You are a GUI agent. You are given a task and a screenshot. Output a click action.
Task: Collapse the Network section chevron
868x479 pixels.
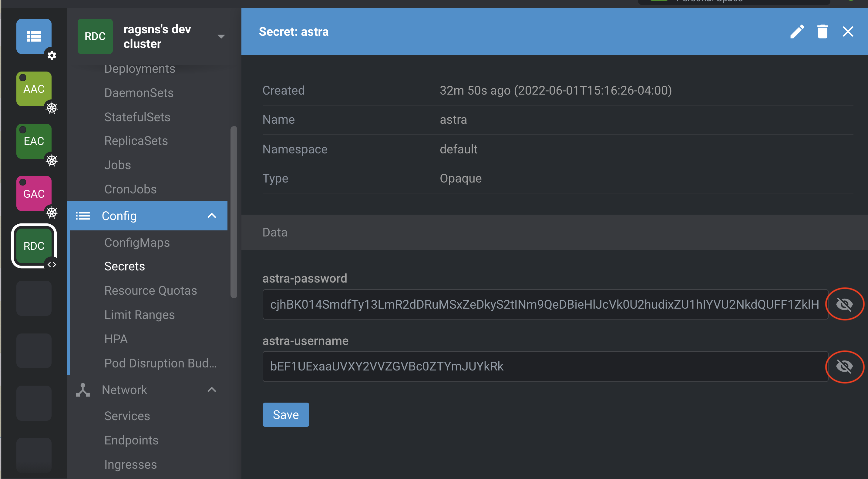(212, 390)
